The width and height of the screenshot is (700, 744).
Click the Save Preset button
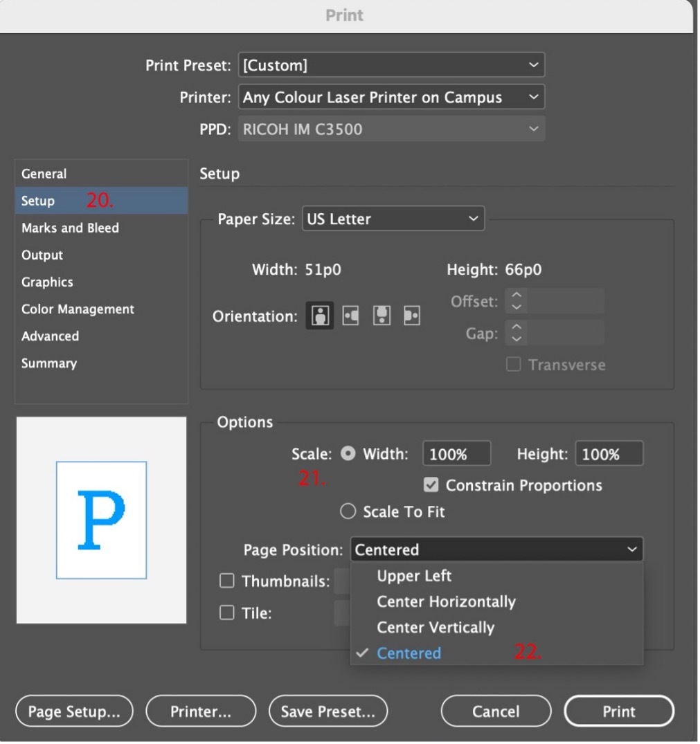[328, 712]
